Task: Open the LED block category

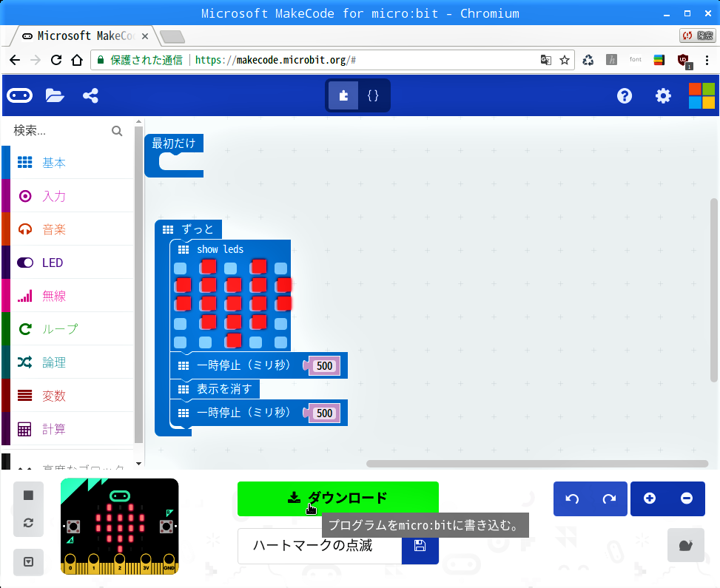Action: pyautogui.click(x=68, y=263)
